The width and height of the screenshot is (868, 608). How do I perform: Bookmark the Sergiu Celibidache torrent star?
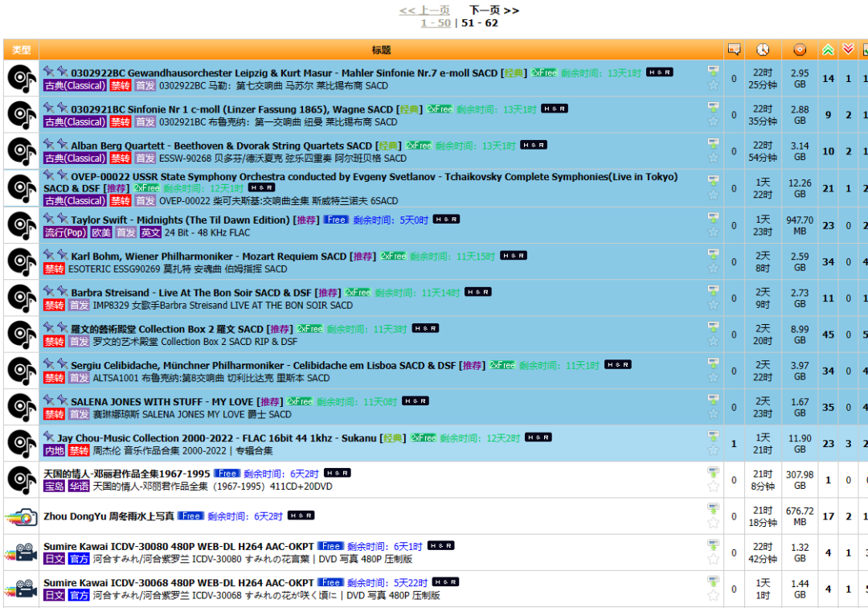pyautogui.click(x=713, y=378)
